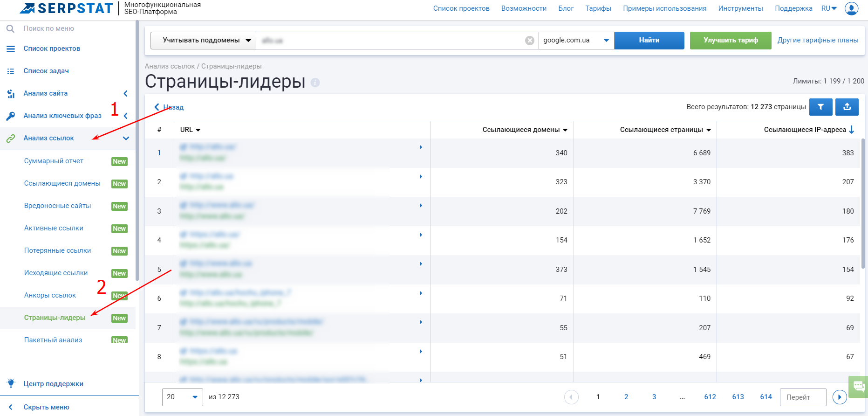The height and width of the screenshot is (416, 868).
Task: Expand row 8 URL arrow
Action: coord(421,352)
